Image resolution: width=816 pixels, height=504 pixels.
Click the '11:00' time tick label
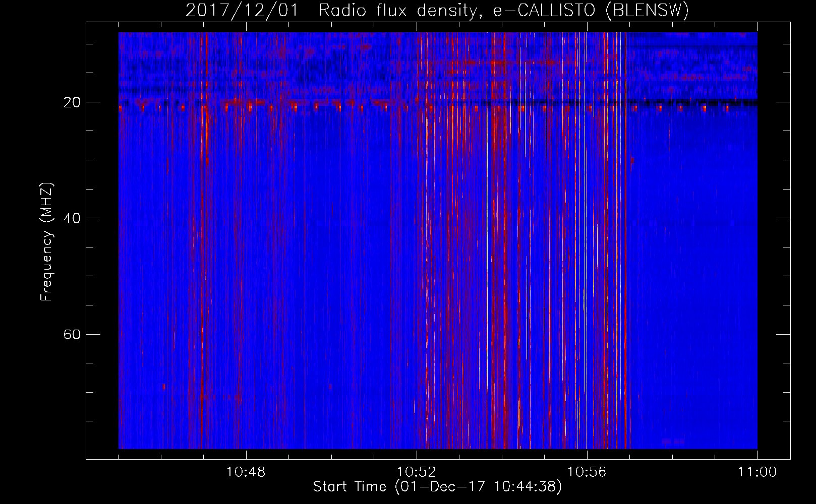pyautogui.click(x=757, y=472)
